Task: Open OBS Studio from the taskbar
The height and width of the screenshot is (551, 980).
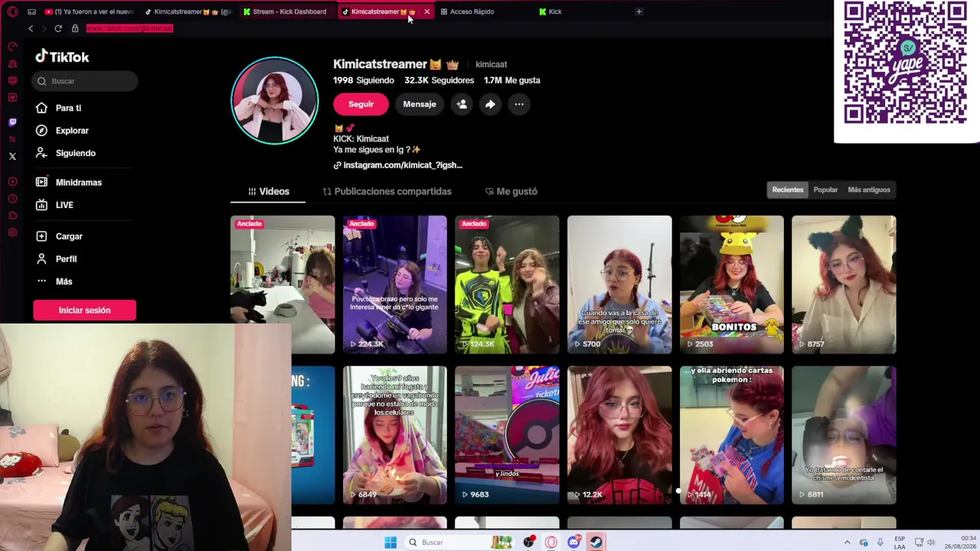Action: [529, 543]
